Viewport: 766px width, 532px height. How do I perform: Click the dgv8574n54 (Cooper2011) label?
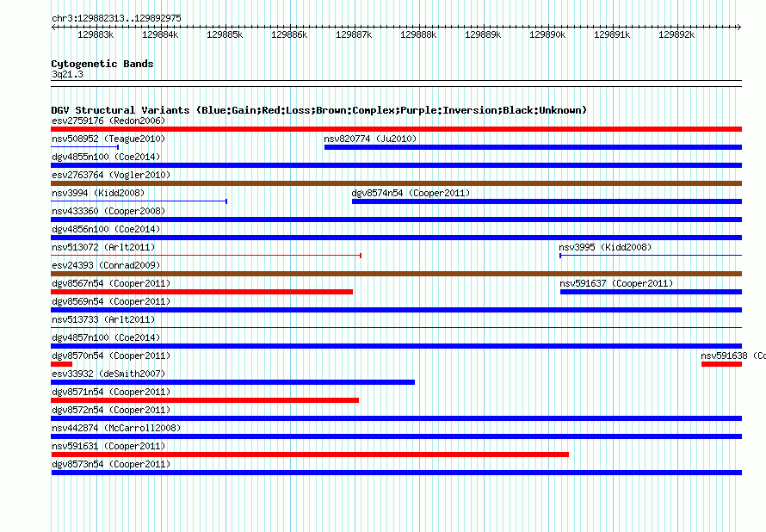point(411,193)
